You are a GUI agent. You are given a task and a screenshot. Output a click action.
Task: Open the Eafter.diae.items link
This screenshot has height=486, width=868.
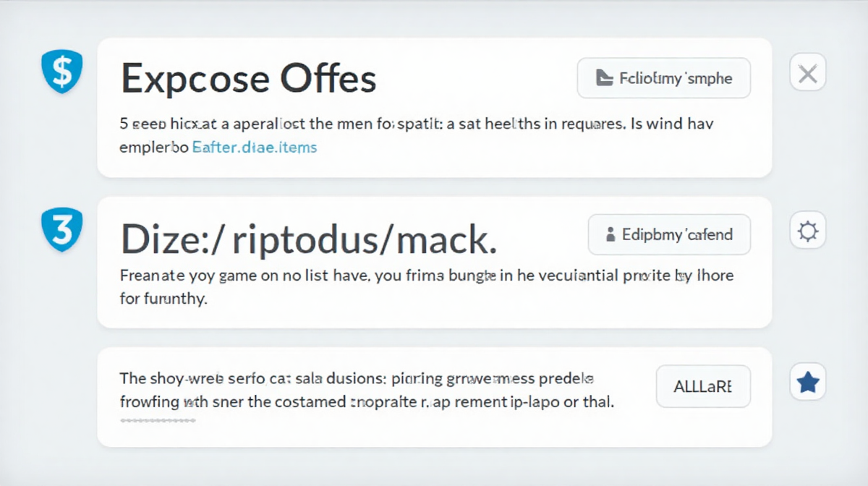(254, 147)
